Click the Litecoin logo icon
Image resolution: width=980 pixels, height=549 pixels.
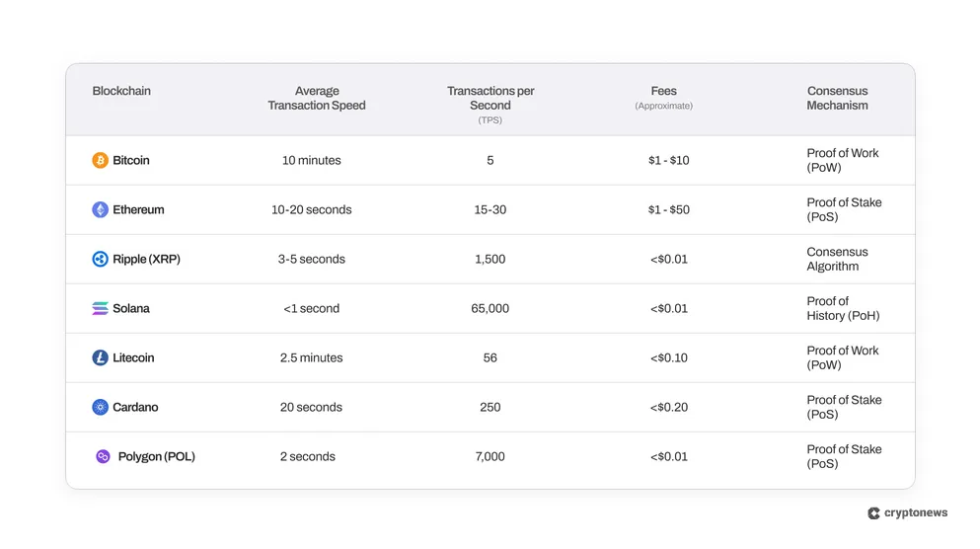pos(100,357)
